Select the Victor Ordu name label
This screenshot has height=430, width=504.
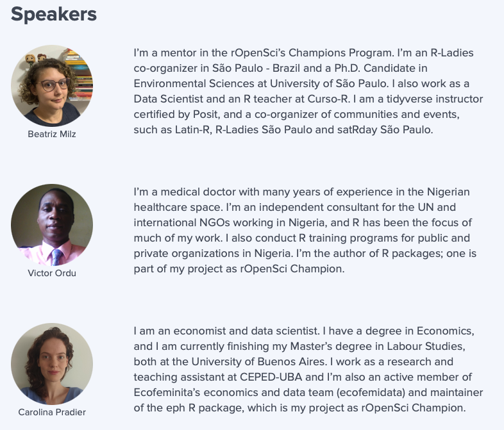pyautogui.click(x=52, y=273)
